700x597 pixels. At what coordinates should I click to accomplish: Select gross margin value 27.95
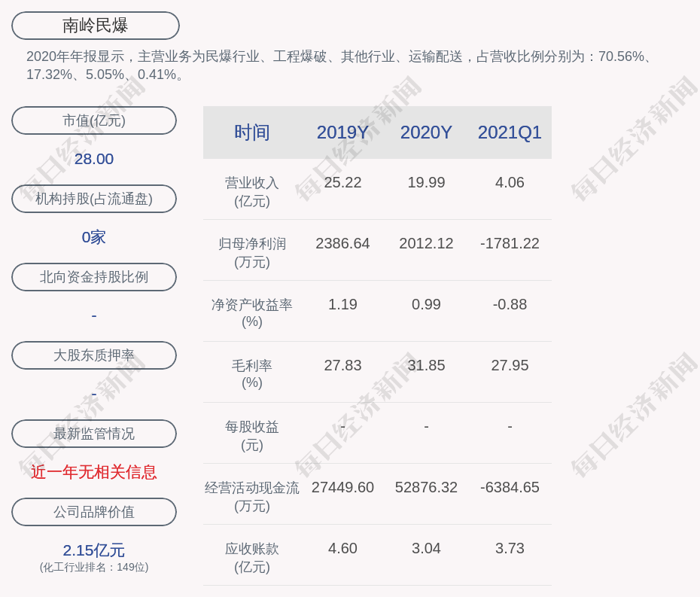(510, 365)
